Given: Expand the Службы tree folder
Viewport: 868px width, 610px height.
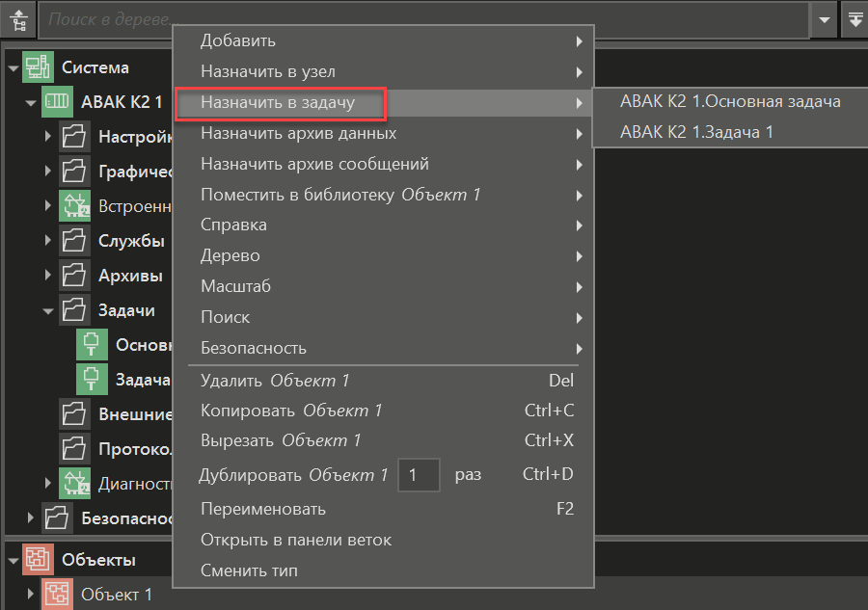Looking at the screenshot, I should 48,241.
